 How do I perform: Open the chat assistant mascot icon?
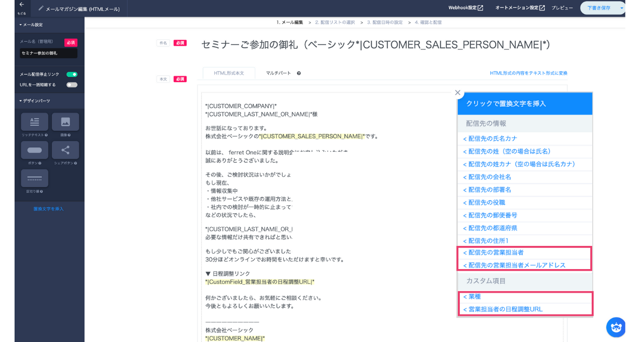[616, 327]
